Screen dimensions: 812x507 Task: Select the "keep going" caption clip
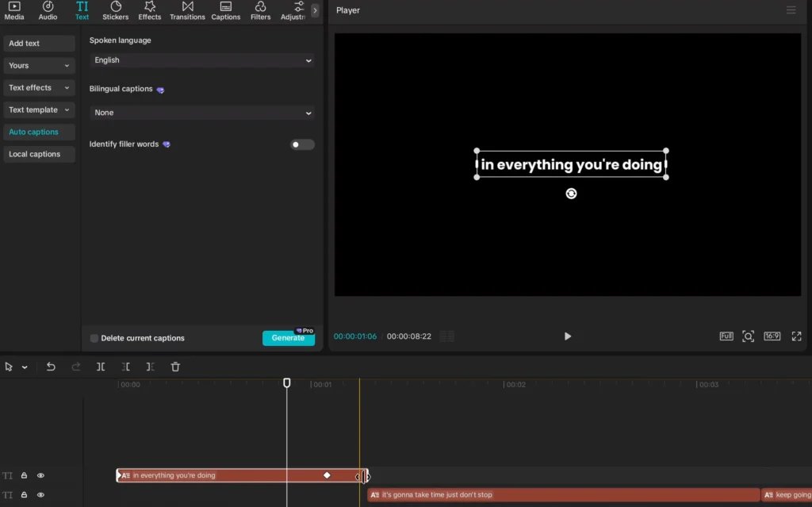click(787, 495)
